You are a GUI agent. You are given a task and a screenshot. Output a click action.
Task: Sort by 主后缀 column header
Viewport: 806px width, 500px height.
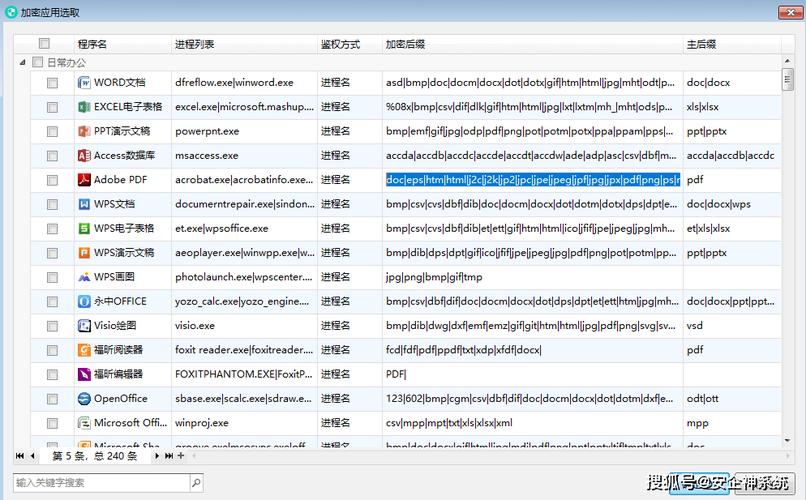(732, 44)
